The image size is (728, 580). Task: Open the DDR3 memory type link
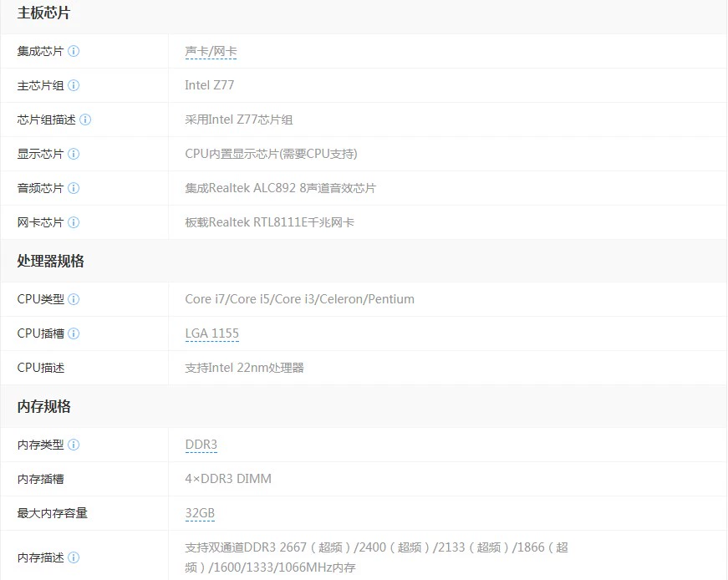pos(201,445)
